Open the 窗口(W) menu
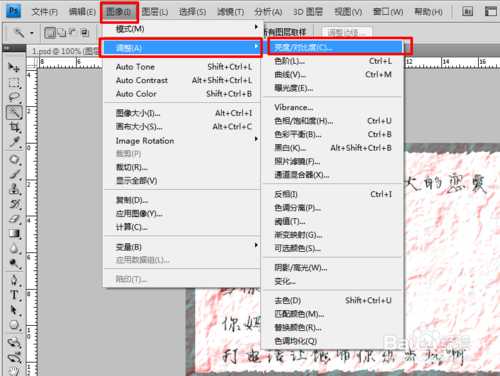500x376 pixels. point(388,12)
